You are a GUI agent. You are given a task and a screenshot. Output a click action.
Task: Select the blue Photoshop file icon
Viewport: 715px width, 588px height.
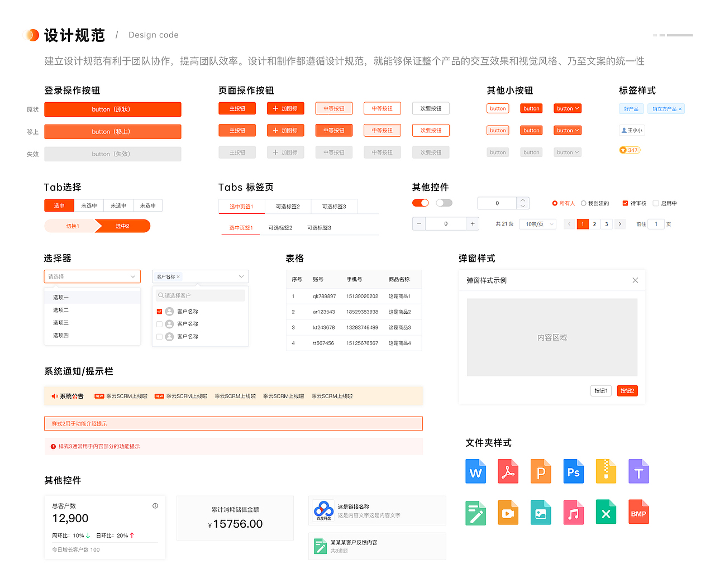573,471
